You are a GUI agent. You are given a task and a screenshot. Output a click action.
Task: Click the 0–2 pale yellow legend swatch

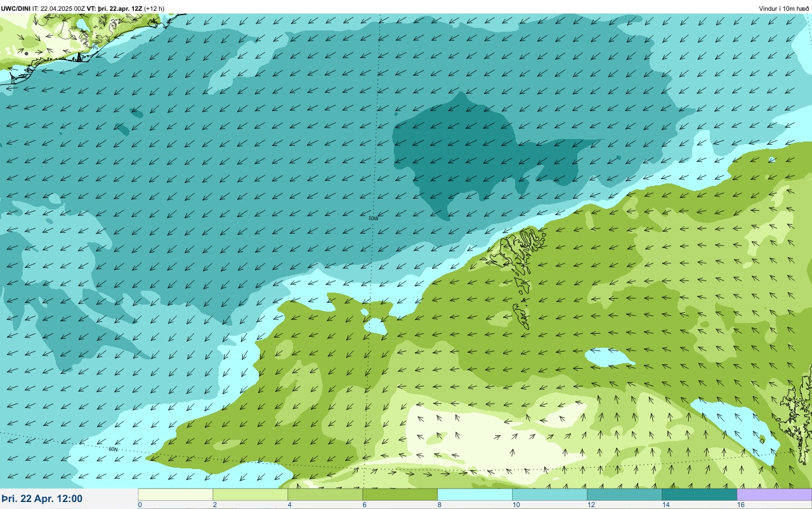point(176,494)
